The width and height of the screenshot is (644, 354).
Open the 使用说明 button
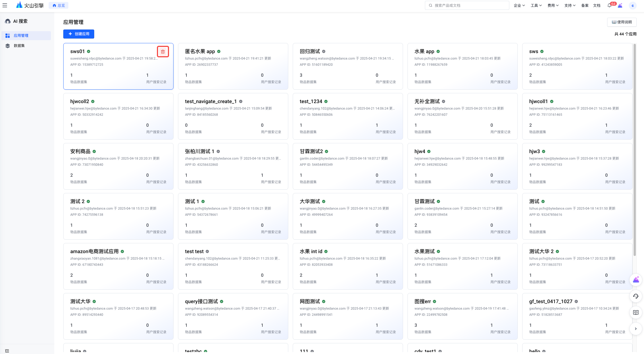coord(622,22)
